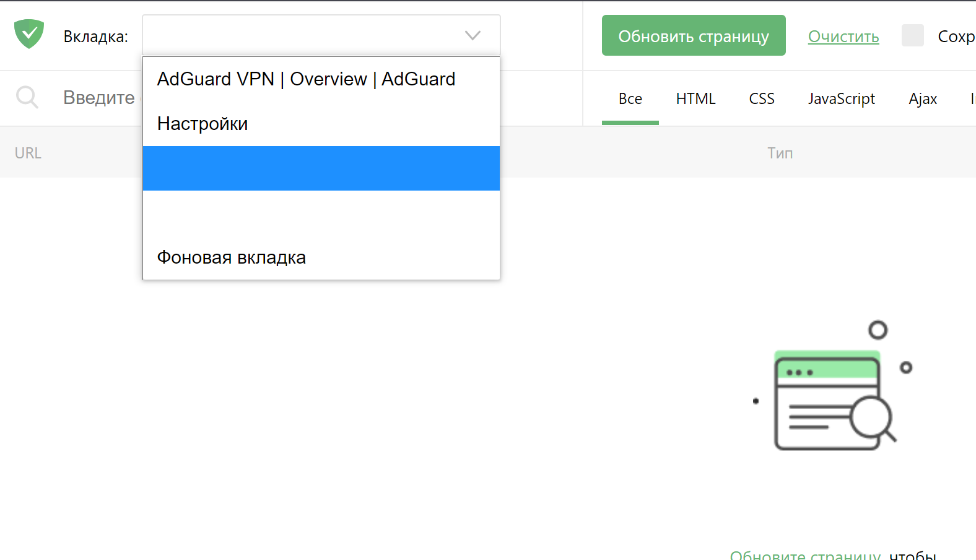
Task: Select the Настройки option in list
Action: pyautogui.click(x=321, y=124)
